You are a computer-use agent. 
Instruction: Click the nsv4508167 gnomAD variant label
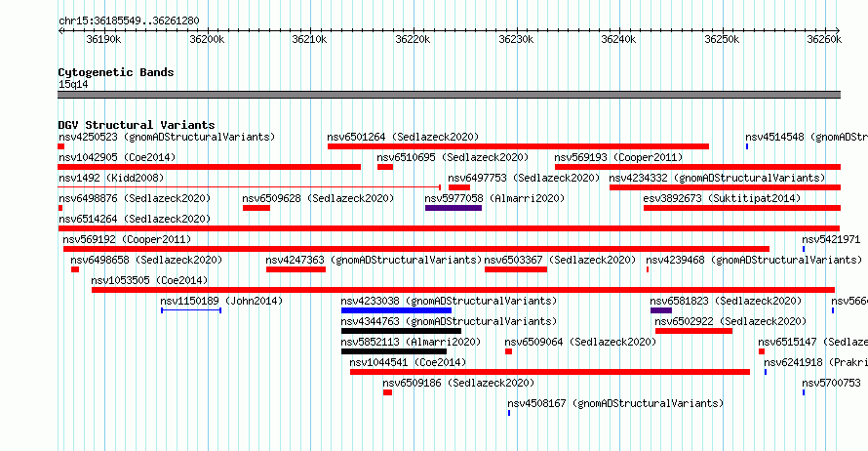tap(615, 403)
